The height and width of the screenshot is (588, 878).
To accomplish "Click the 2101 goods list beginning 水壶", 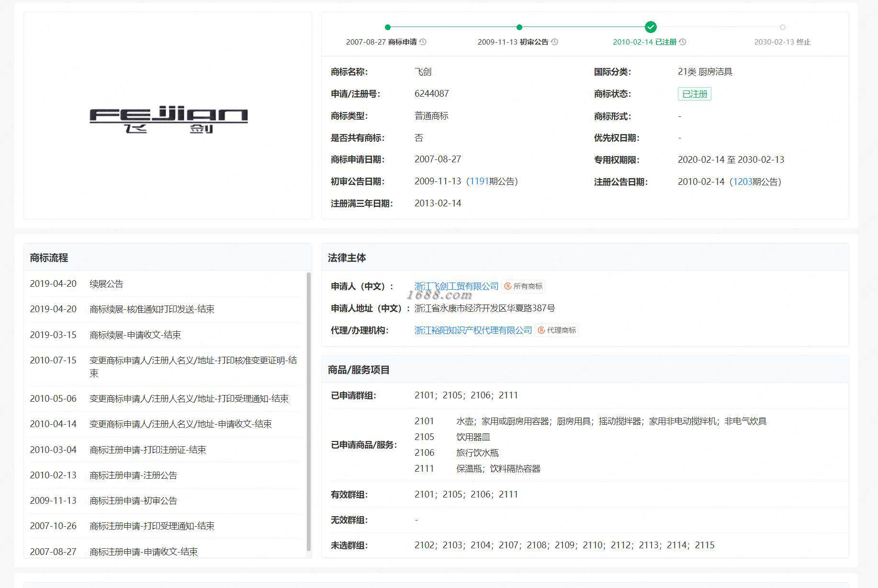I will click(611, 421).
